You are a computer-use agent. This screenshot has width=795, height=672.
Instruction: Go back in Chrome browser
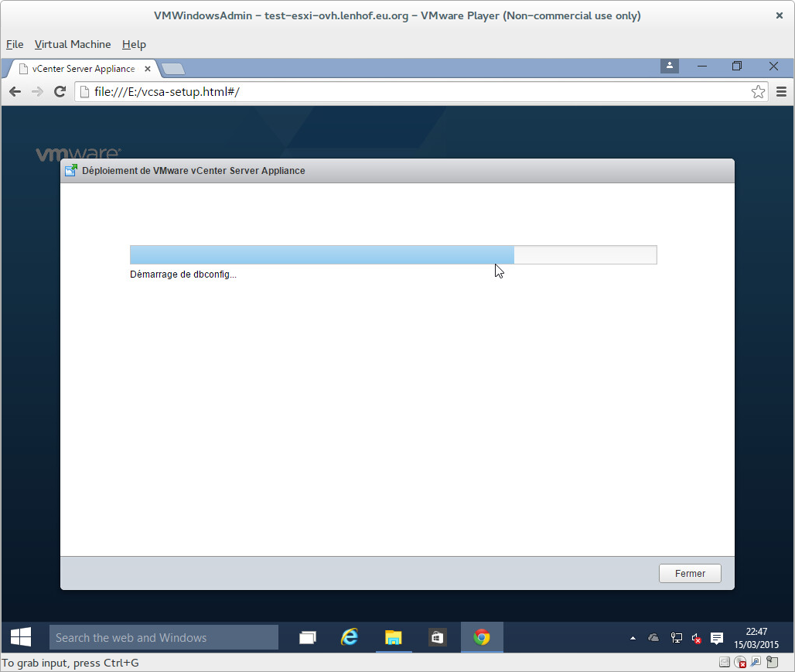click(15, 92)
